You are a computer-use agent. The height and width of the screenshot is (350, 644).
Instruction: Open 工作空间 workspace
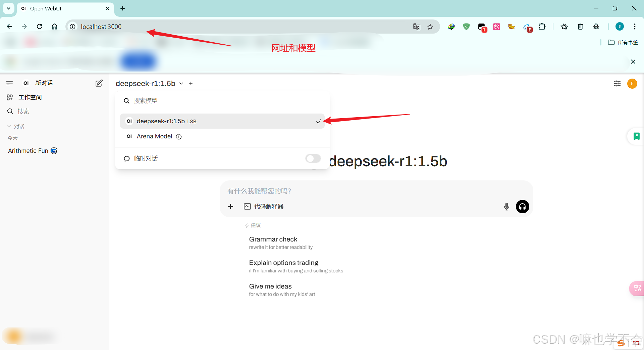pyautogui.click(x=30, y=97)
